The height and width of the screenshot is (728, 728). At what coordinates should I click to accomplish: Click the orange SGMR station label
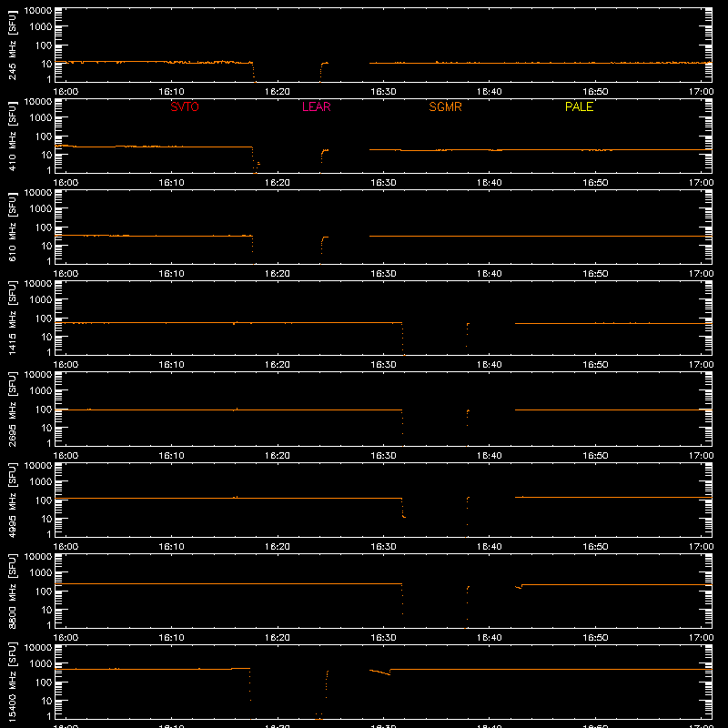pos(445,106)
